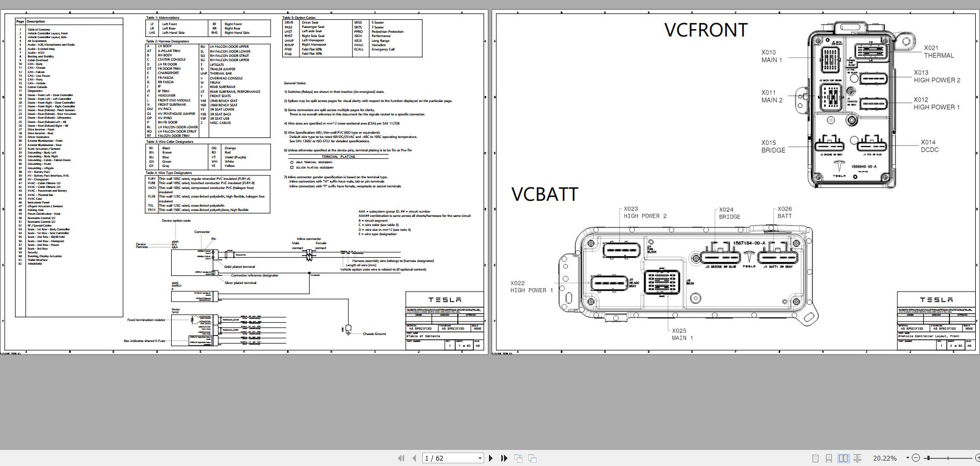Click 'Emergency Call' in the option codes

[383, 49]
